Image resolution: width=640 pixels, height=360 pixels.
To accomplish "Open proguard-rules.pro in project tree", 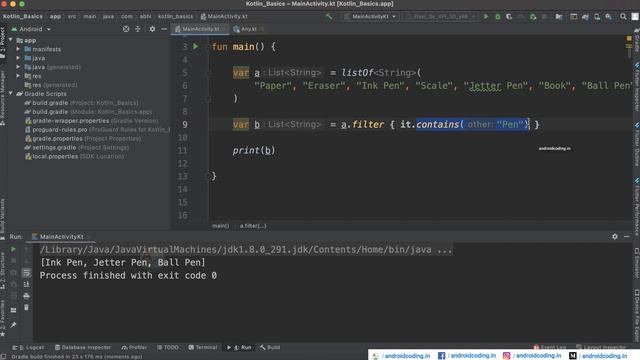I will (97, 130).
